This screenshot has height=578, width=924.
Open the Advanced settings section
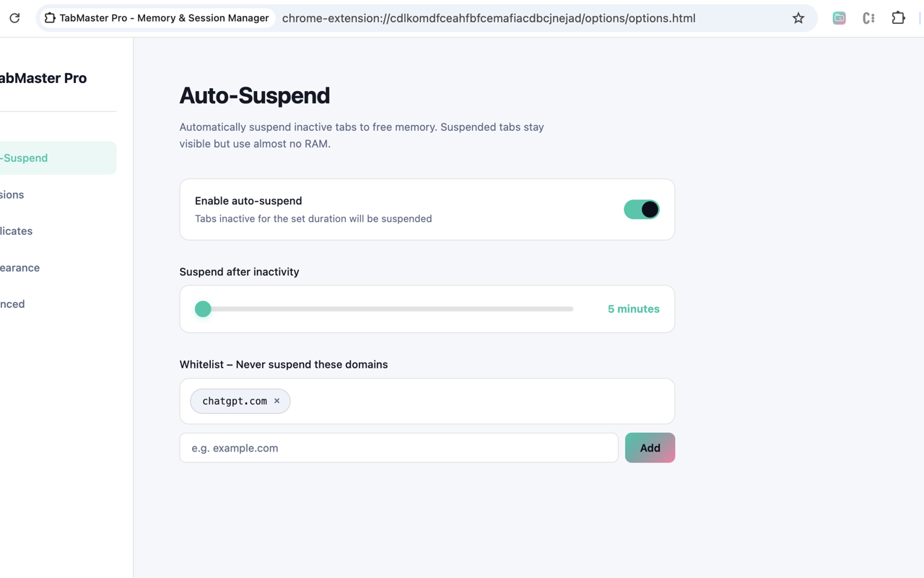pyautogui.click(x=13, y=304)
